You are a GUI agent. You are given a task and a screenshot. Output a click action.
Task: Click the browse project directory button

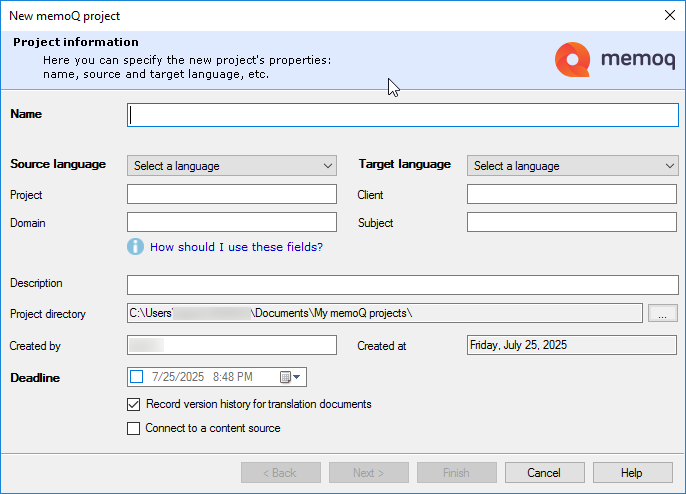click(662, 314)
